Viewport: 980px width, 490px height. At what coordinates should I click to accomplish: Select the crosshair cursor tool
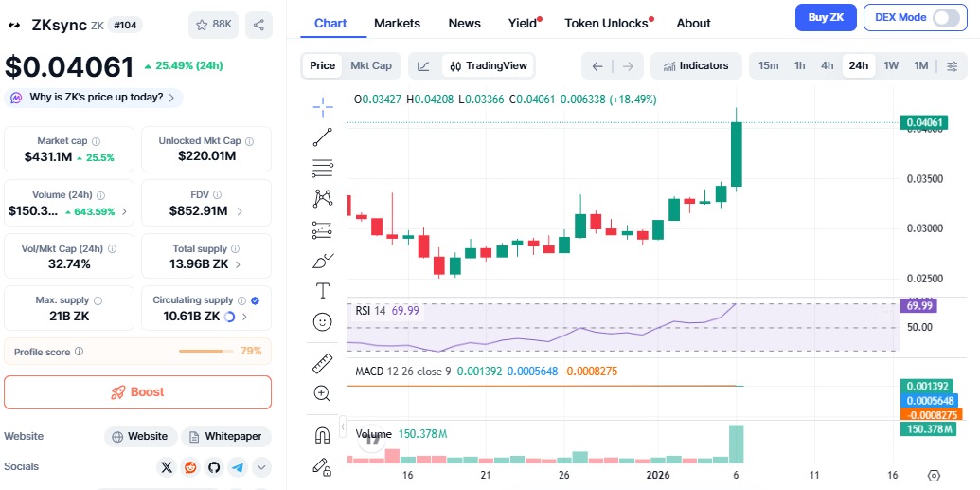[x=323, y=105]
